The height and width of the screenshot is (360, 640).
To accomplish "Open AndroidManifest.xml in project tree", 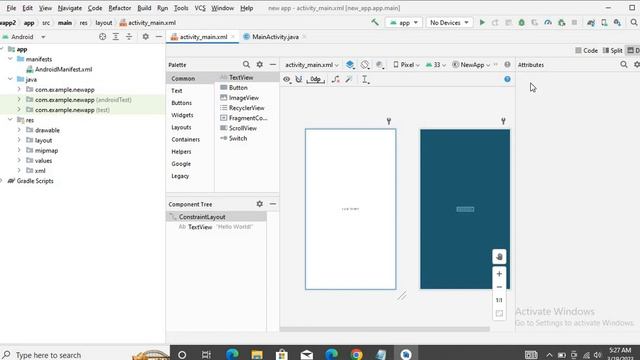I will click(x=63, y=69).
